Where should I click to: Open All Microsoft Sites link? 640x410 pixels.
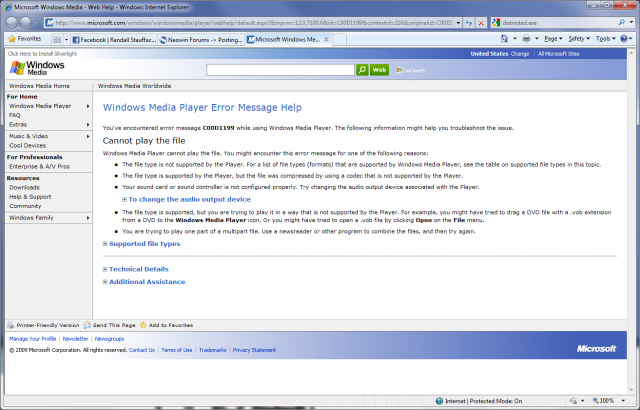558,54
